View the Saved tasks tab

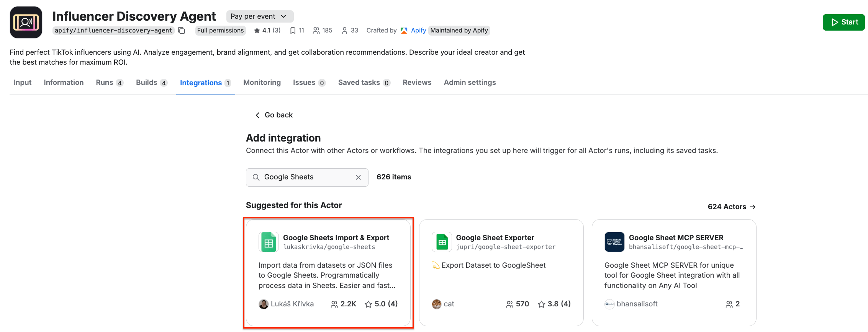(364, 83)
